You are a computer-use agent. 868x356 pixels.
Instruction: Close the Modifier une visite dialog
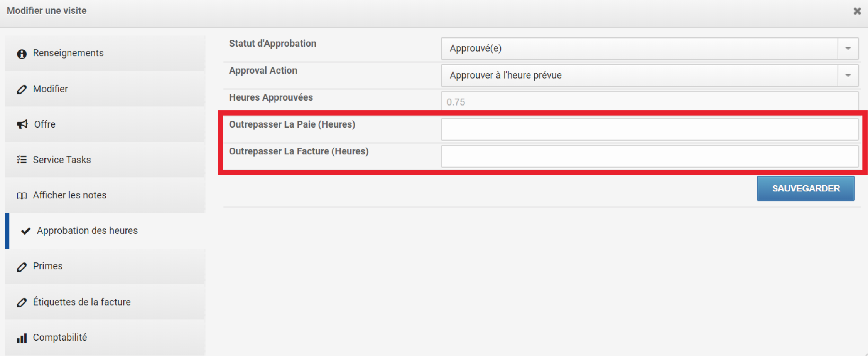coord(857,11)
